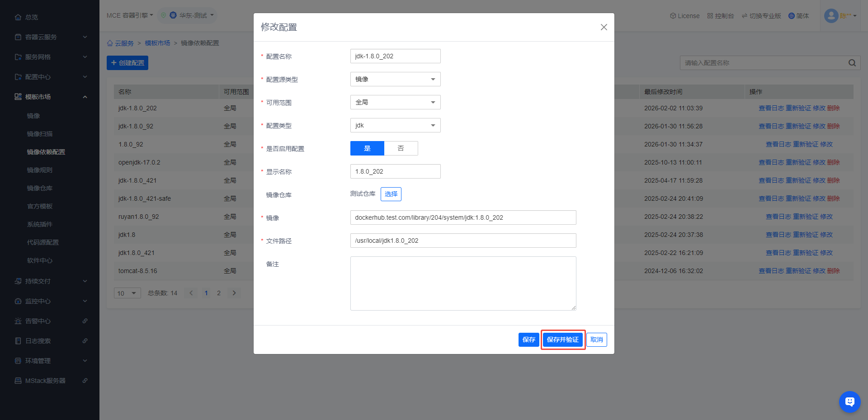Select 否 to disable the configuration

click(401, 148)
